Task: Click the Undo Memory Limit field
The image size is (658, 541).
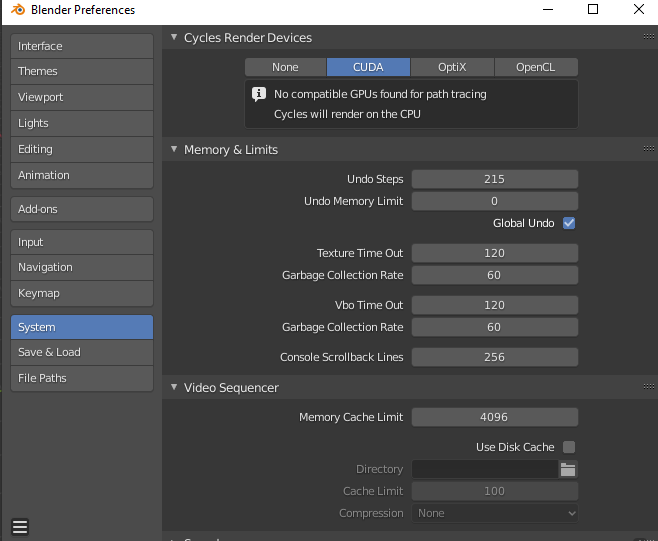Action: 495,201
